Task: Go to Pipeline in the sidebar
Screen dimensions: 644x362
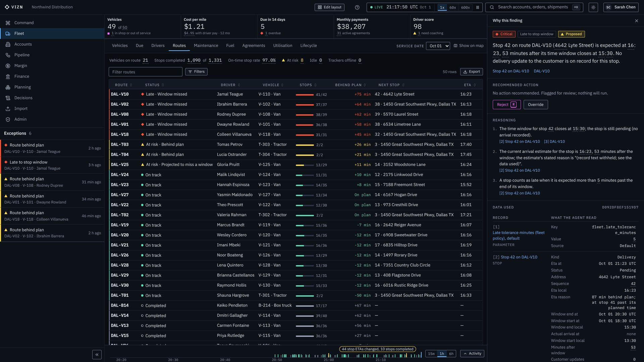Action: pyautogui.click(x=52, y=55)
